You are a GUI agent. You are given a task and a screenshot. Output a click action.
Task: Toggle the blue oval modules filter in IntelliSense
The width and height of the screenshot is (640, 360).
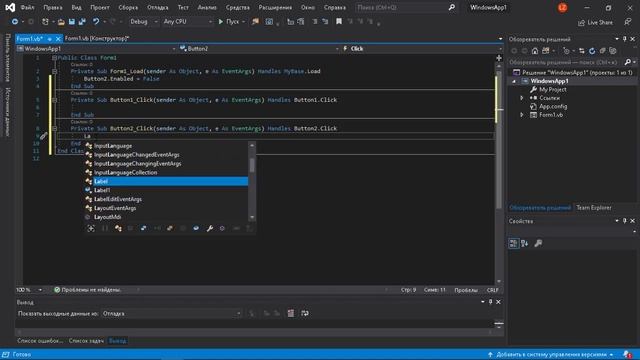tap(196, 228)
